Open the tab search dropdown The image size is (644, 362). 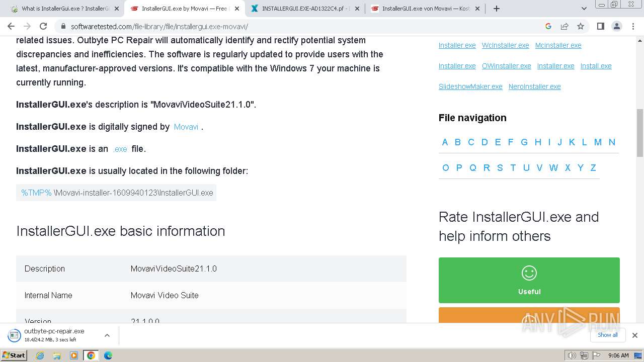pos(584,9)
